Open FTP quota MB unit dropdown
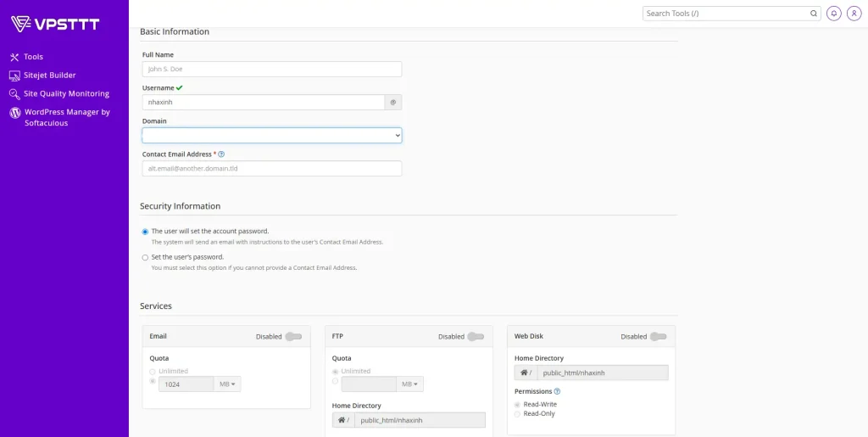This screenshot has height=437, width=868. tap(409, 384)
